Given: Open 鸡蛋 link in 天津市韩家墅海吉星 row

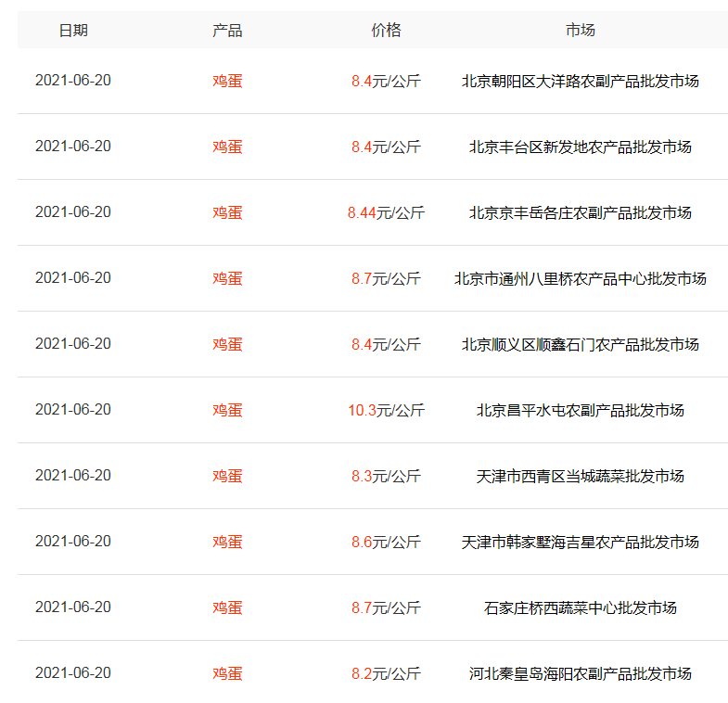Looking at the screenshot, I should [x=227, y=543].
